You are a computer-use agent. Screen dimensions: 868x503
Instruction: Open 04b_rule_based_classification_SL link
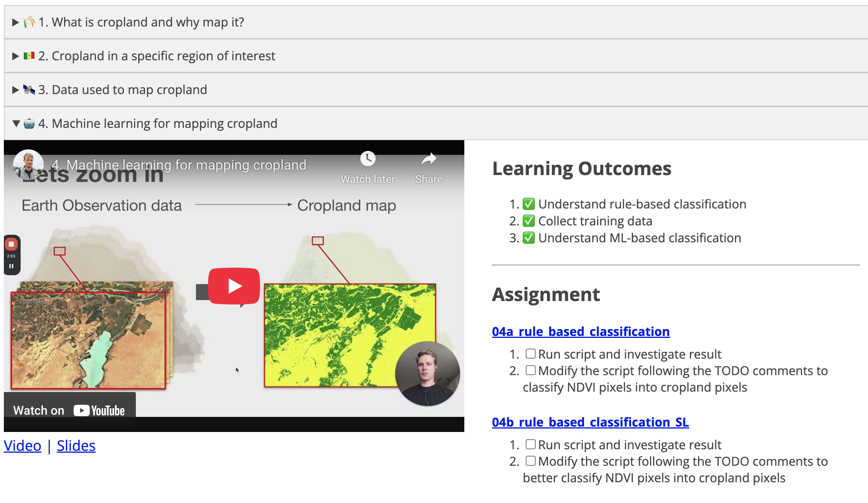[x=590, y=422]
